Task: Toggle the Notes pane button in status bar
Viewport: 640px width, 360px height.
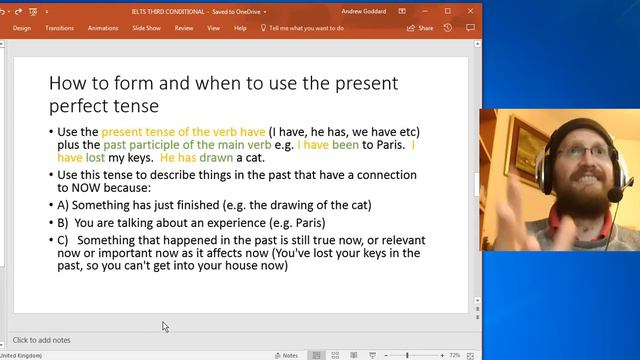Action: point(287,356)
